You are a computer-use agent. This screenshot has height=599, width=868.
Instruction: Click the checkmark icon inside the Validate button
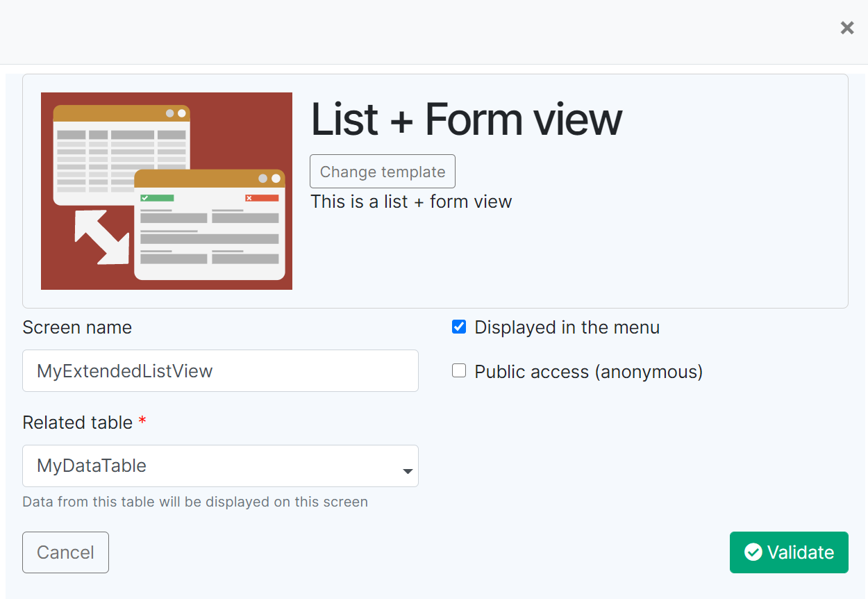(753, 552)
